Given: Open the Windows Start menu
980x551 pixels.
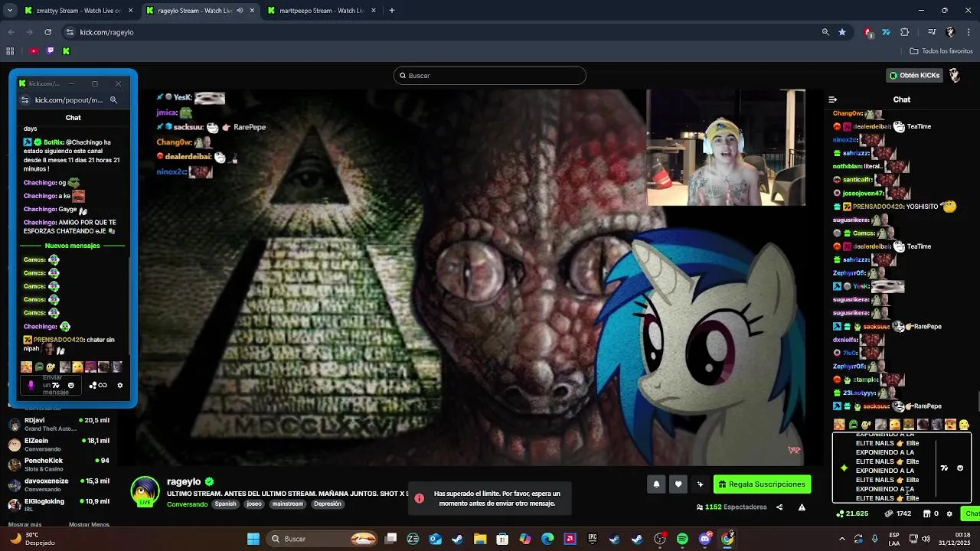Looking at the screenshot, I should point(253,539).
